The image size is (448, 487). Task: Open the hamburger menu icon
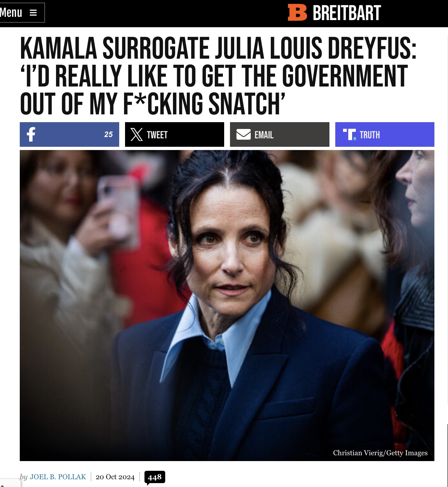click(33, 13)
